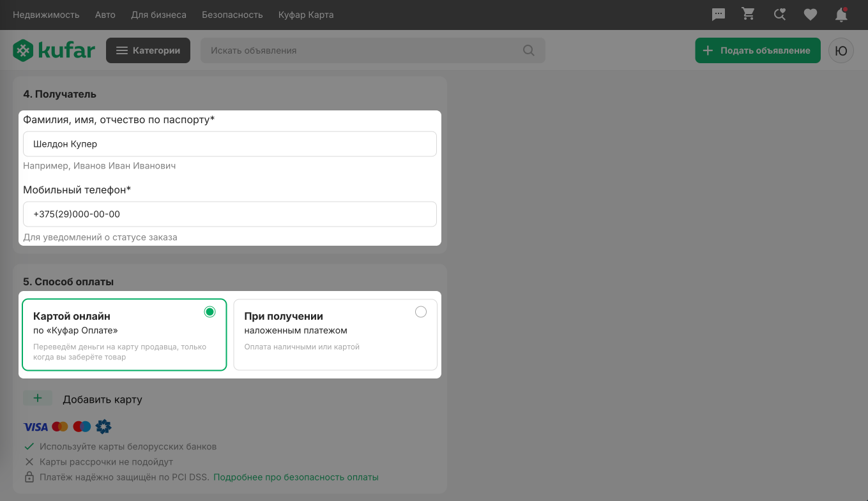This screenshot has height=501, width=868.
Task: Click 'Карты рассрочки не подойдут' text
Action: point(106,461)
